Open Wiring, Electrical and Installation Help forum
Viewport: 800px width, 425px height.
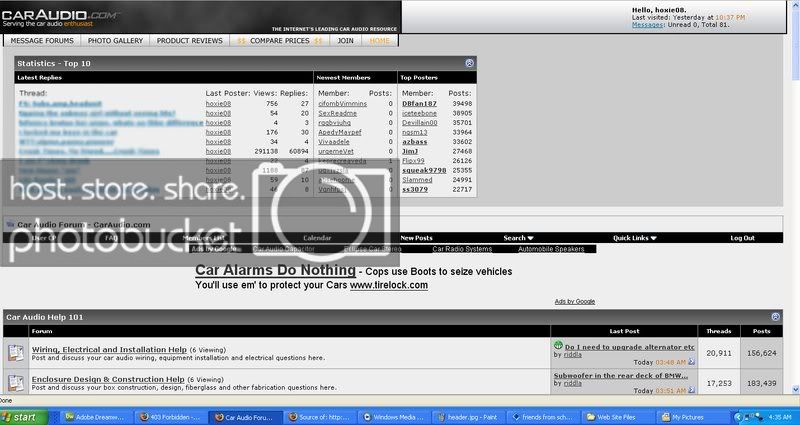point(109,349)
